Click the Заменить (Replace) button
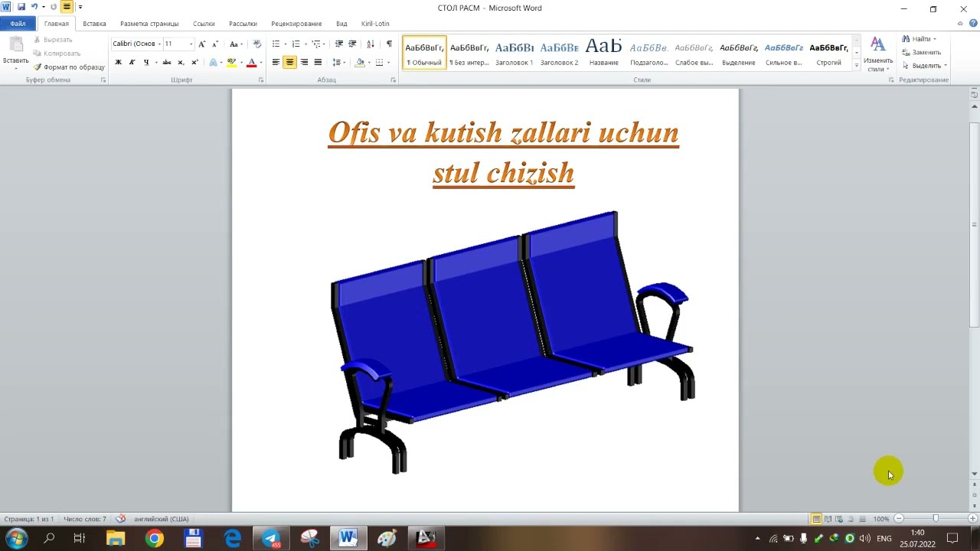980x551 pixels. click(x=920, y=53)
